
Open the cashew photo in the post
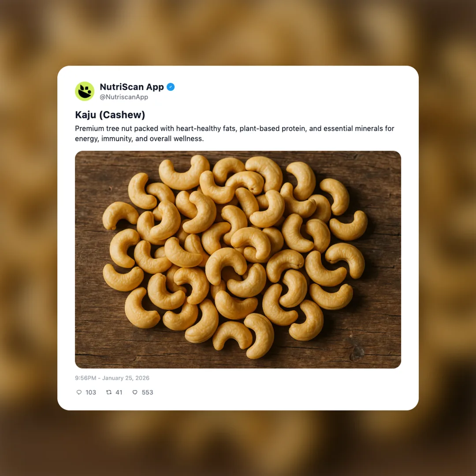coord(238,260)
